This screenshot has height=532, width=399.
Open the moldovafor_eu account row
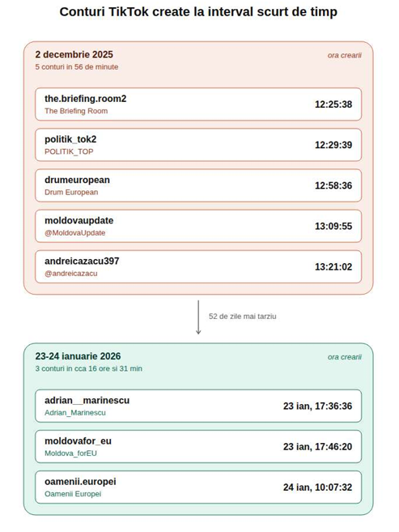[198, 446]
